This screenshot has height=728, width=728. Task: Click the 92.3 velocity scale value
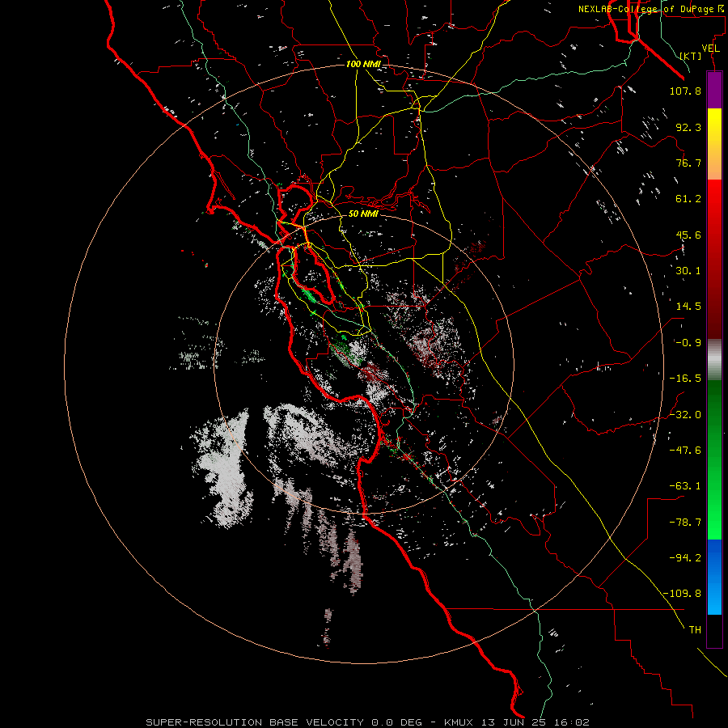(688, 127)
